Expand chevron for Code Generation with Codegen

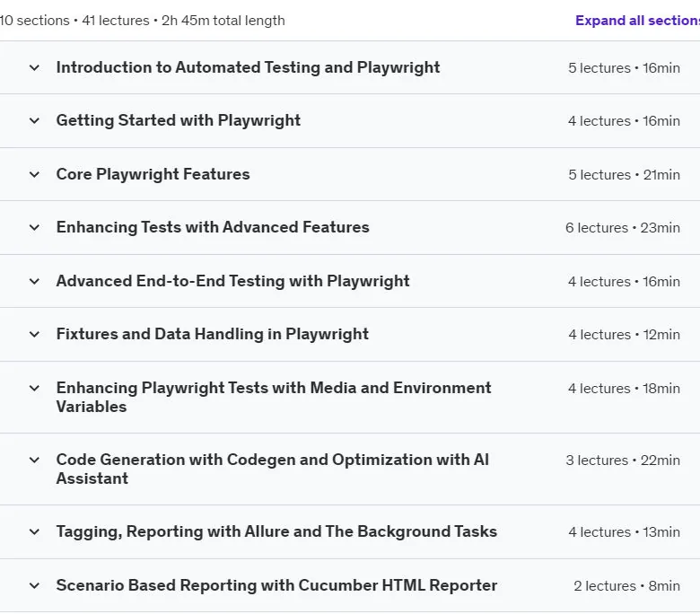34,460
